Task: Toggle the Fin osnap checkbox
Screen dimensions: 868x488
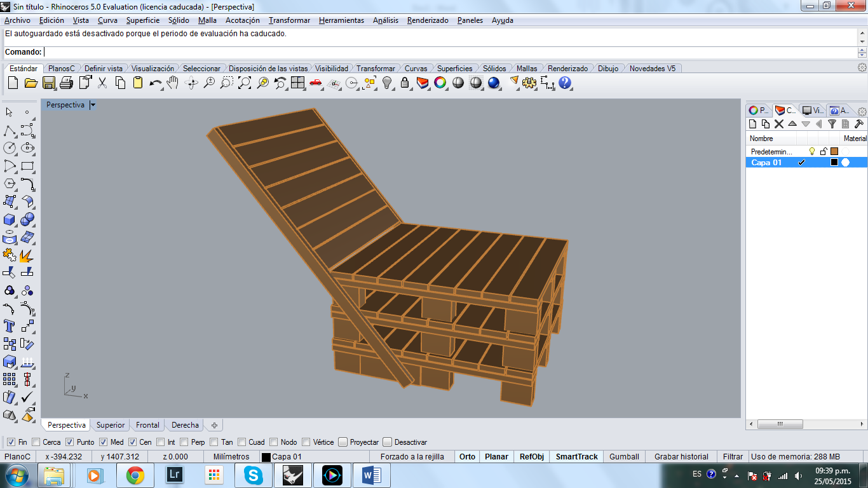Action: [11, 442]
